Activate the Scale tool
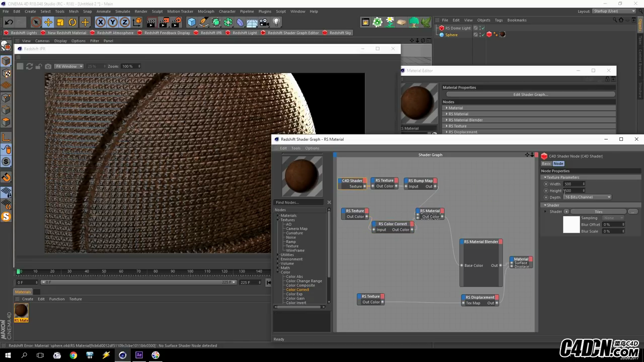644x362 pixels. click(60, 22)
